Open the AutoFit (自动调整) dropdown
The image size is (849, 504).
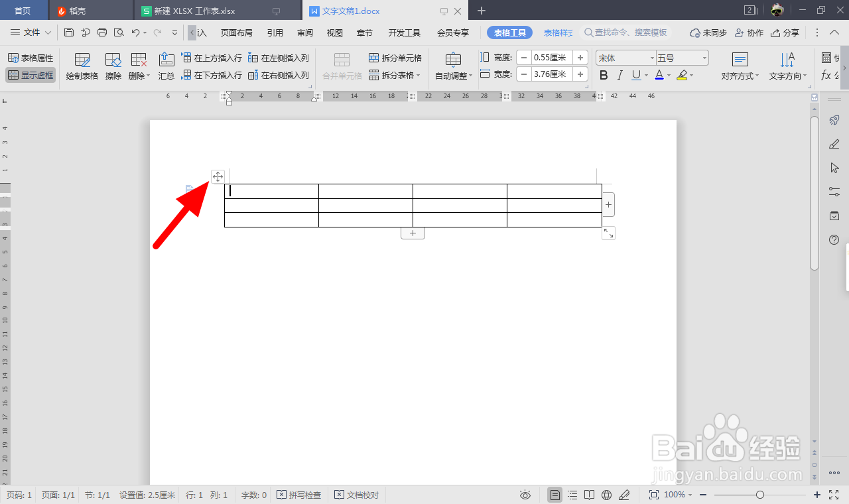(x=454, y=66)
